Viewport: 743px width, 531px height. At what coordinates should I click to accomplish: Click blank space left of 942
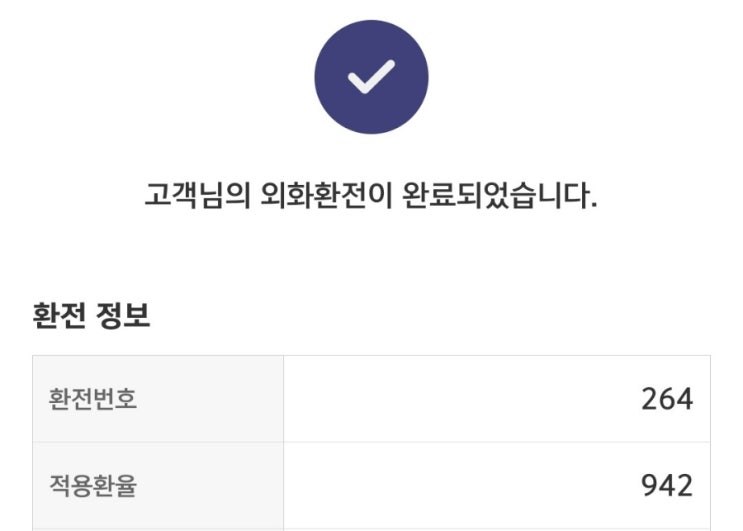coord(450,486)
